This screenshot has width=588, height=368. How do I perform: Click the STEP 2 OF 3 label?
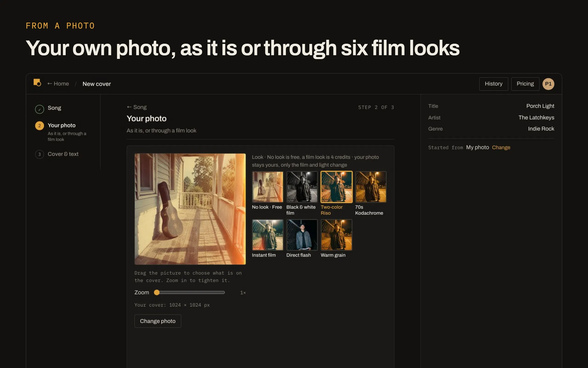tap(376, 107)
